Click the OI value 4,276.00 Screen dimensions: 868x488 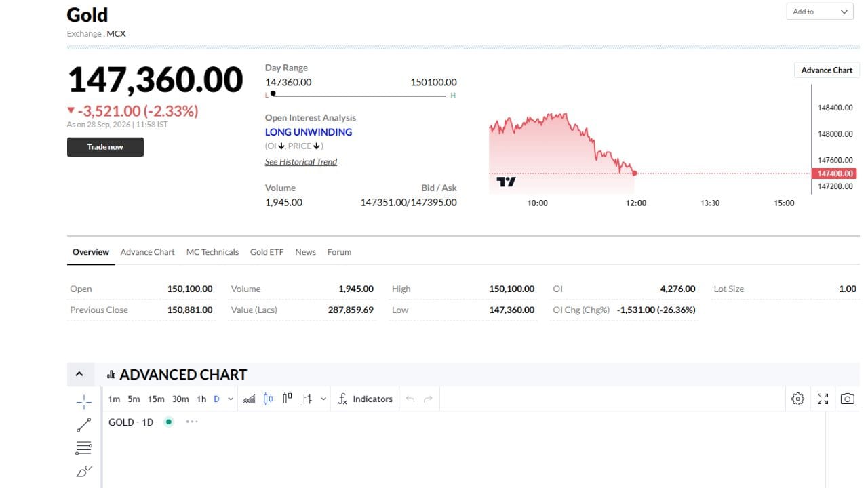click(x=677, y=289)
